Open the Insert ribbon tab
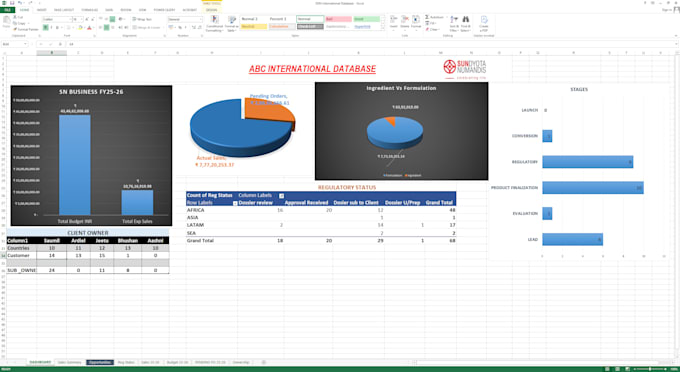Screen dimensions: 680x372 coord(42,10)
